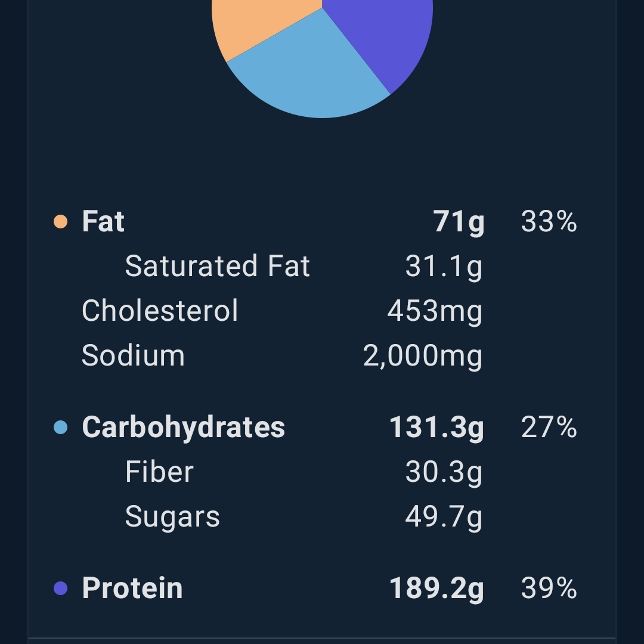644x644 pixels.
Task: Click the 2,000mg sodium value
Action: (x=422, y=356)
